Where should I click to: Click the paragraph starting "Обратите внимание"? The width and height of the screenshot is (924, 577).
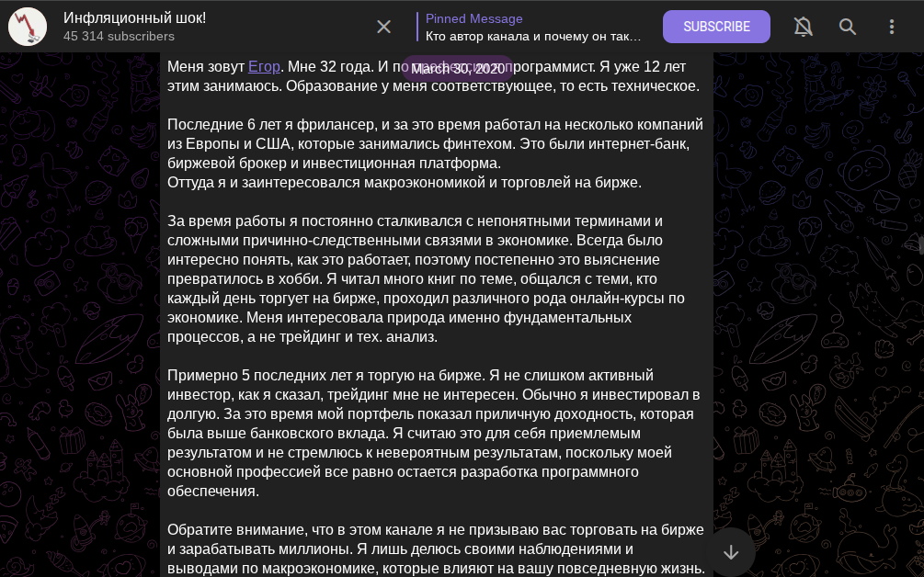point(436,549)
